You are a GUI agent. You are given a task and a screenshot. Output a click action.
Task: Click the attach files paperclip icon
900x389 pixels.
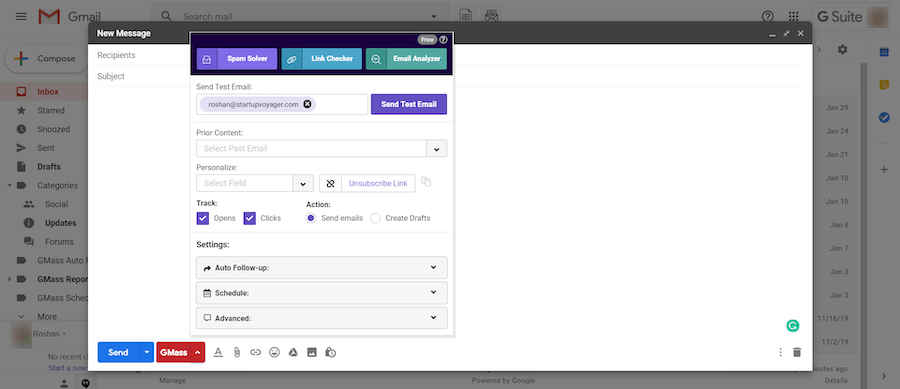pyautogui.click(x=236, y=352)
